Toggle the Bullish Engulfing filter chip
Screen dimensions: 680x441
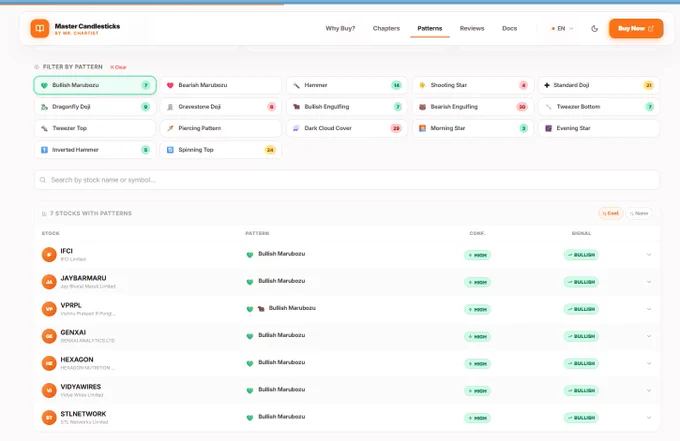pos(347,107)
